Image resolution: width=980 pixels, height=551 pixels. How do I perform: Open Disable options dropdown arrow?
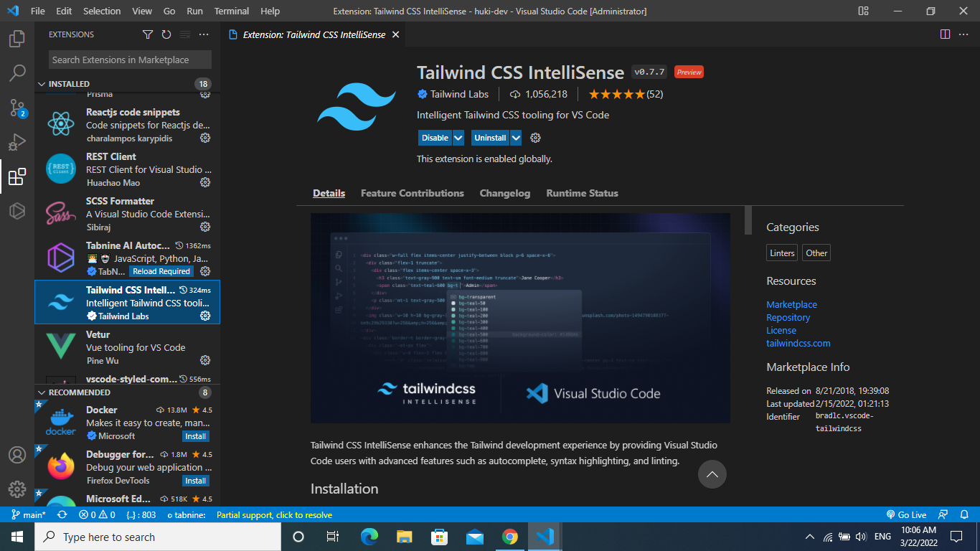[x=458, y=138]
